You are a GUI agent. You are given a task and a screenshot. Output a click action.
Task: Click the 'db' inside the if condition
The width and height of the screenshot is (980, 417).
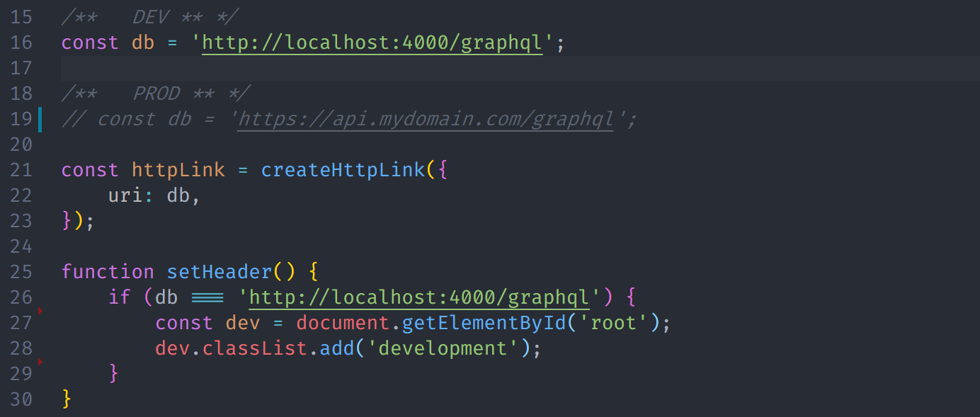pyautogui.click(x=166, y=297)
